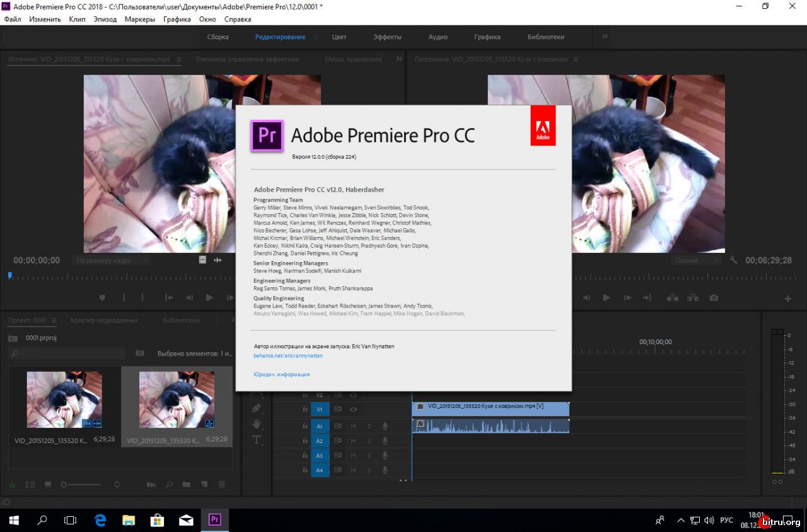Switch to Цвет workspace
This screenshot has width=807, height=532.
coord(339,37)
